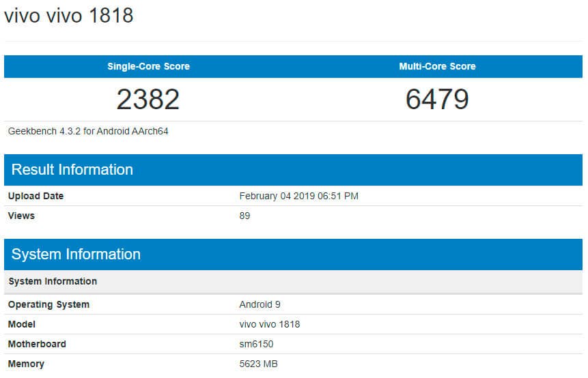Click the views count 89
The width and height of the screenshot is (588, 378).
pos(244,216)
